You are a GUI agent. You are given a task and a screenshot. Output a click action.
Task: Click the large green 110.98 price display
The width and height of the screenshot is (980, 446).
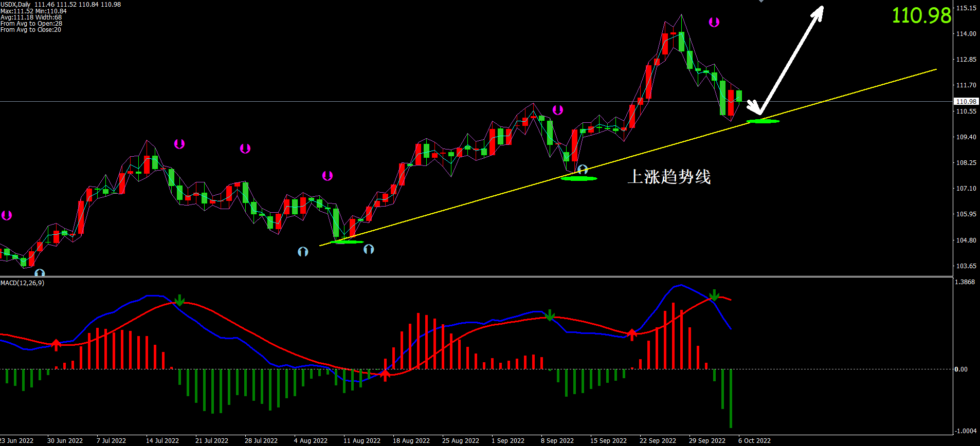tap(921, 15)
